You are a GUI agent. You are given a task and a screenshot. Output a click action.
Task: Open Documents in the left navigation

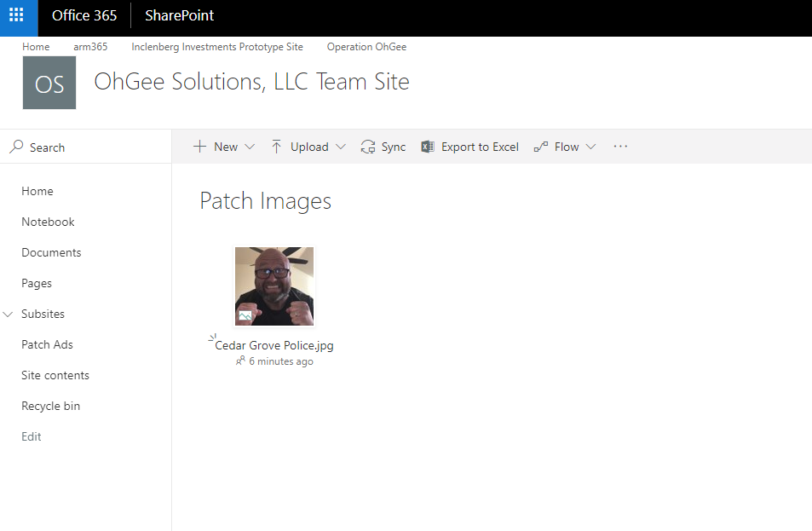[51, 252]
